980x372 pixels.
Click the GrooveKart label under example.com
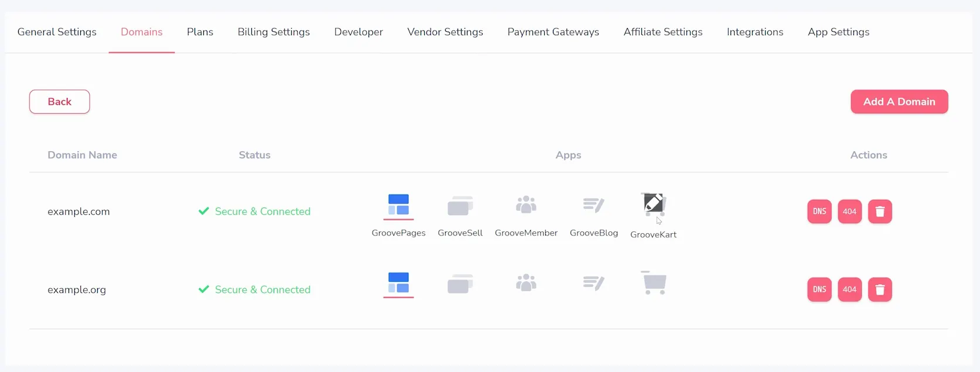pos(653,234)
